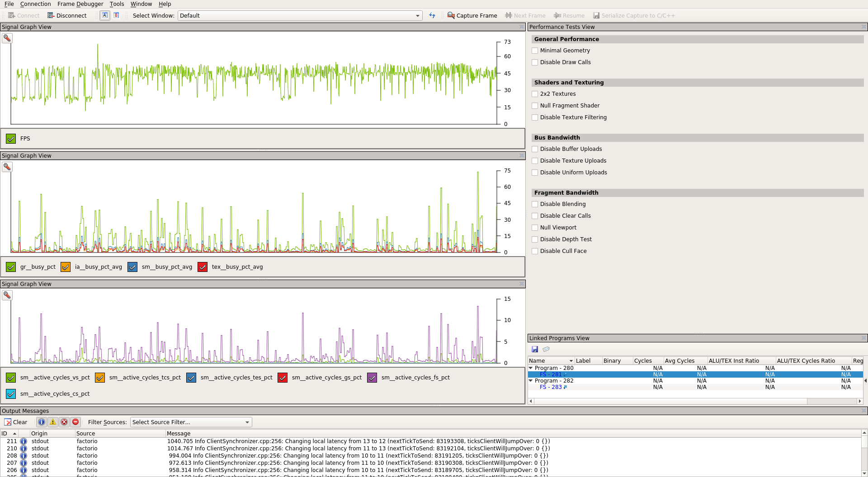Click Linked Programs horizontal scrollbar right arrow
This screenshot has height=477, width=868.
[x=860, y=401]
